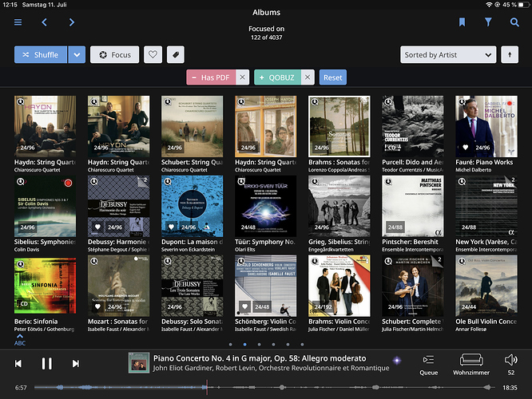Click heart on Debussy: Harmonie cover

pos(97,227)
